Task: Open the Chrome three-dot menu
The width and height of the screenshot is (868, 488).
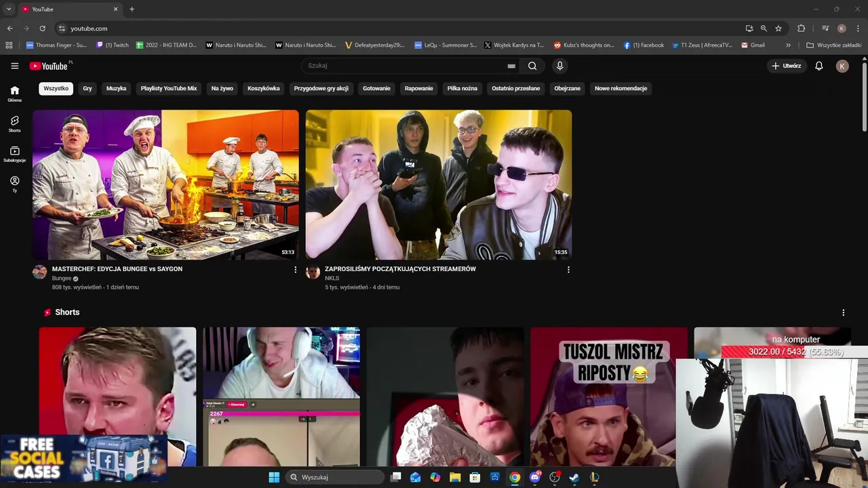Action: point(859,28)
